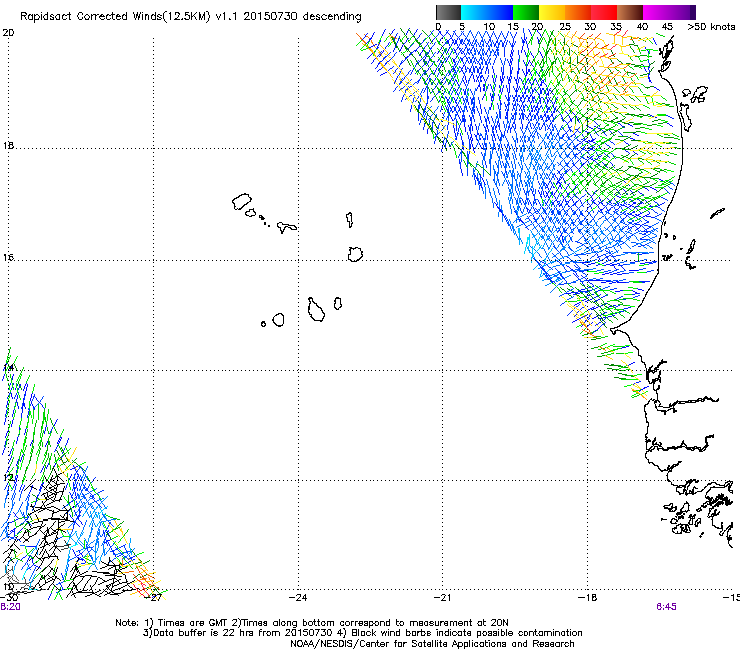The image size is (740, 650).
Task: Click the orange 25-30 knot legend segment
Action: click(x=578, y=12)
